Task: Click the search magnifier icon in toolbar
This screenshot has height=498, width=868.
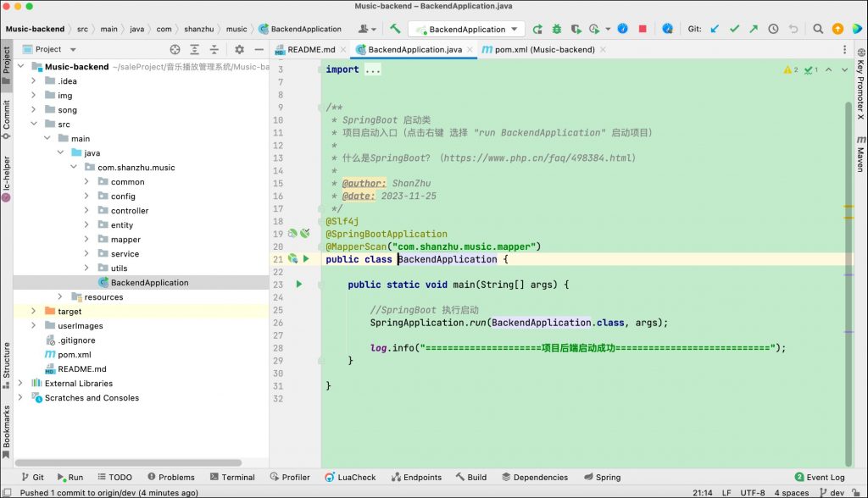Action: [x=818, y=29]
